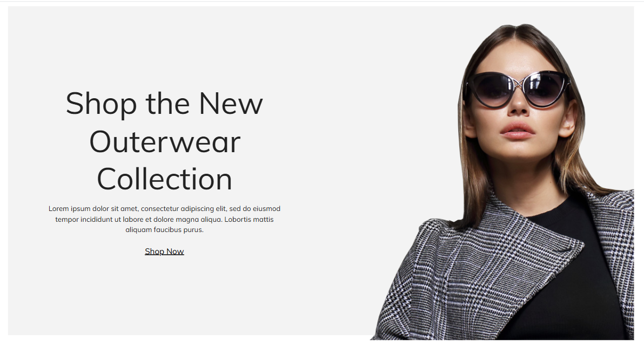
Task: Click the left lens of the sunglasses
Action: tap(490, 90)
